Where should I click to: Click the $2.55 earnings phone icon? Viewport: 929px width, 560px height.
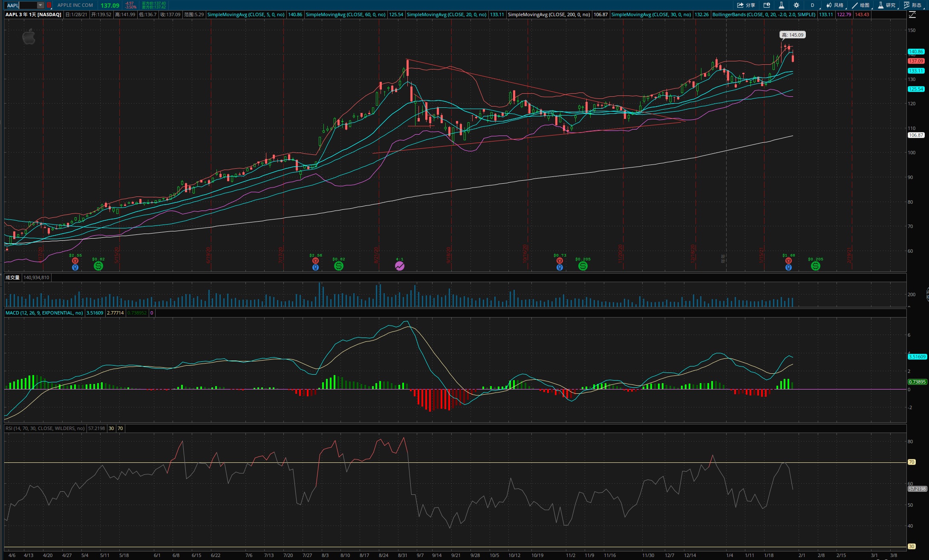tap(75, 260)
